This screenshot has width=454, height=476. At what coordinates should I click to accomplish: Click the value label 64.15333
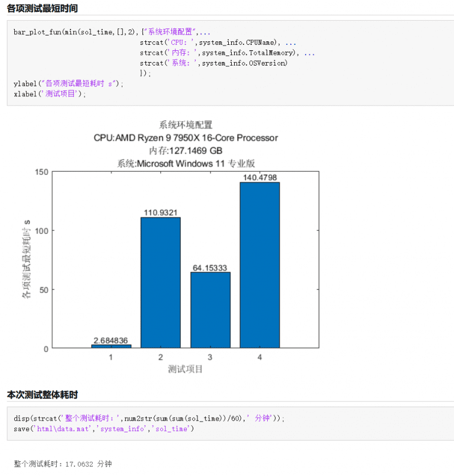(x=210, y=268)
